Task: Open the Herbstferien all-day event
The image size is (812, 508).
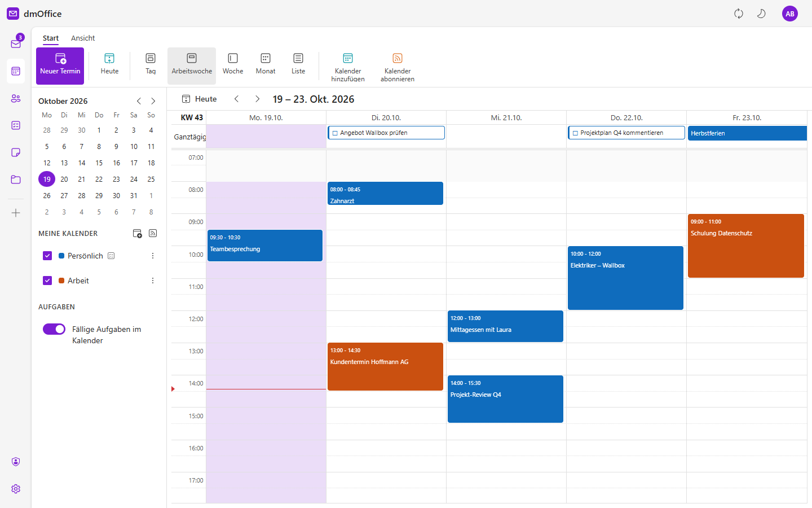Action: click(747, 133)
